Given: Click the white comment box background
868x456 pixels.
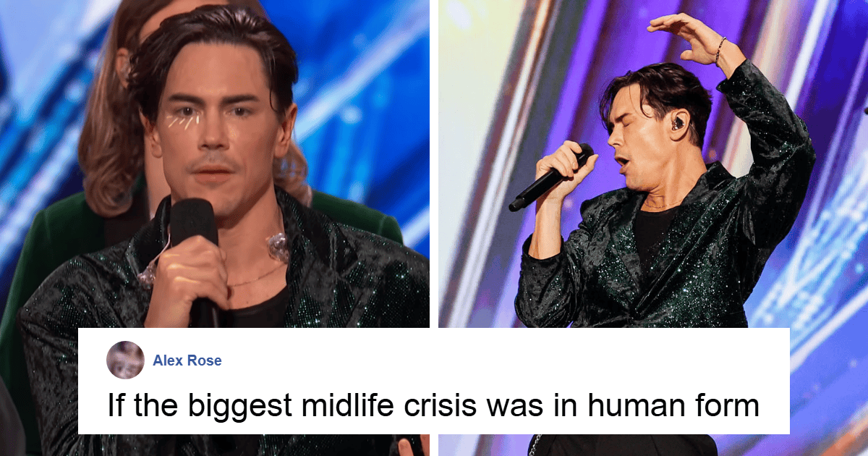Looking at the screenshot, I should 433,381.
